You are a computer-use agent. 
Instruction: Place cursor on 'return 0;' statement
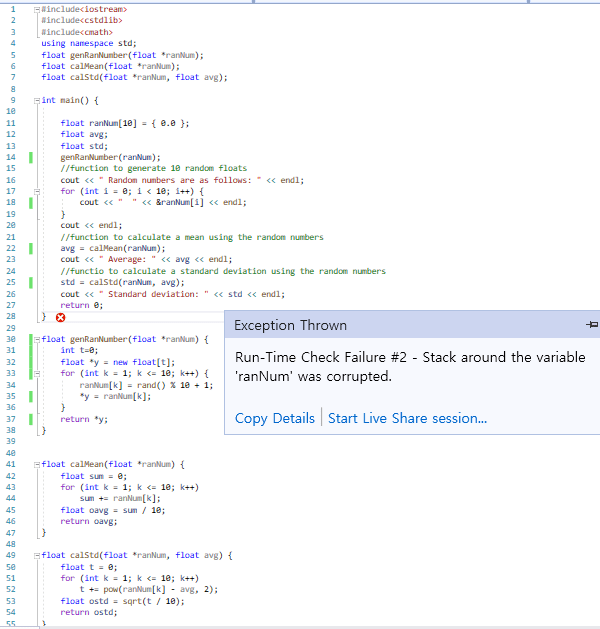pyautogui.click(x=81, y=305)
